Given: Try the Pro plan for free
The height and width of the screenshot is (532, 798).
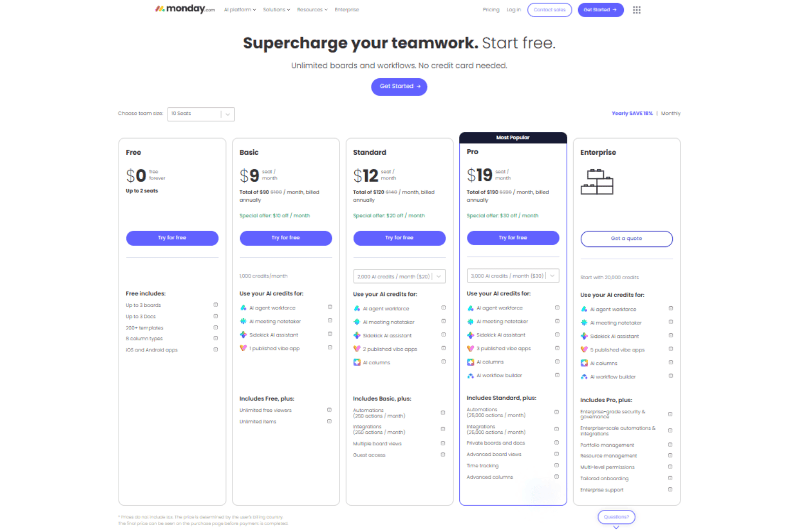Looking at the screenshot, I should point(513,238).
